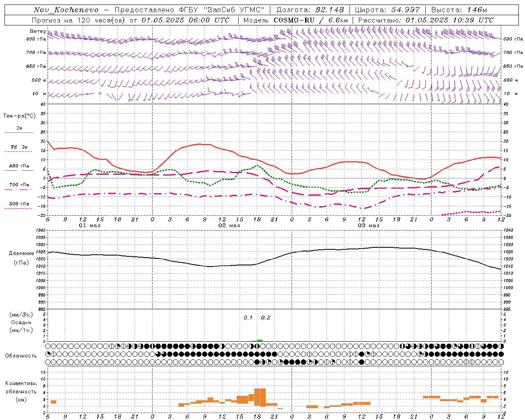525x420 pixels.
Task: Click the (мм/1ч.) precipitation unit label
Action: pyautogui.click(x=21, y=330)
